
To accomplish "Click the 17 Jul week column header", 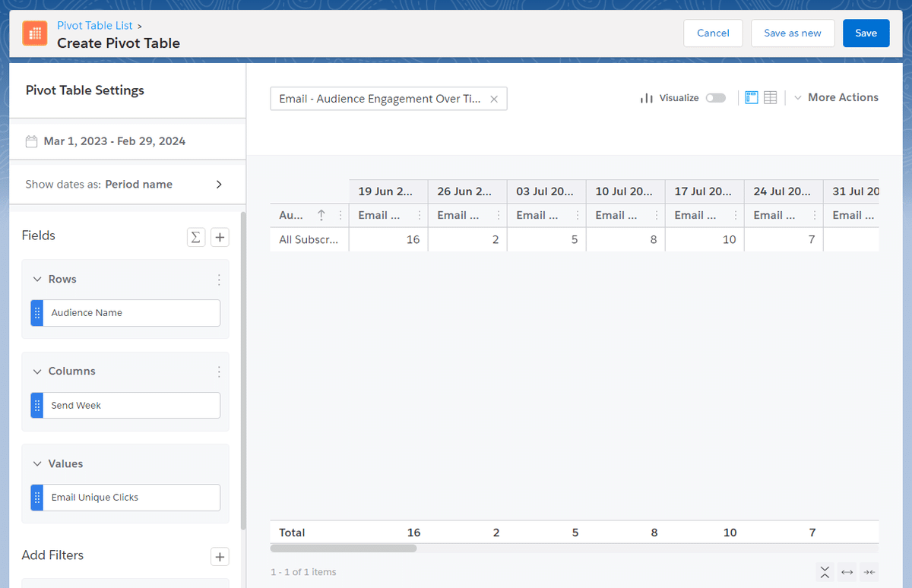I will coord(705,191).
